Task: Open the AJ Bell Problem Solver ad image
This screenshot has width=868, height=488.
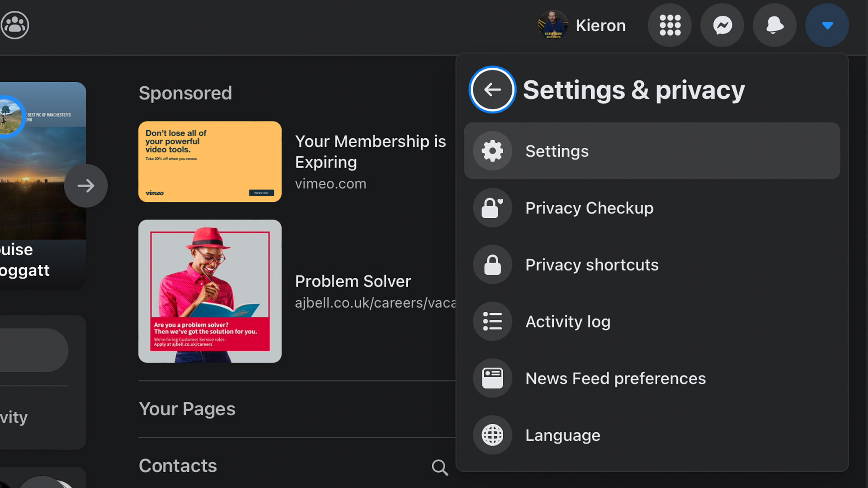Action: click(x=210, y=291)
